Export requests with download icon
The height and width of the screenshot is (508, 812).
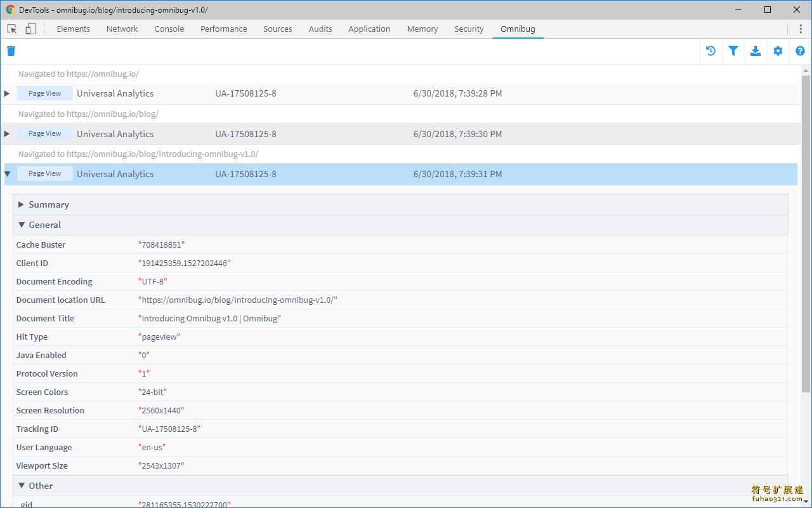point(756,51)
